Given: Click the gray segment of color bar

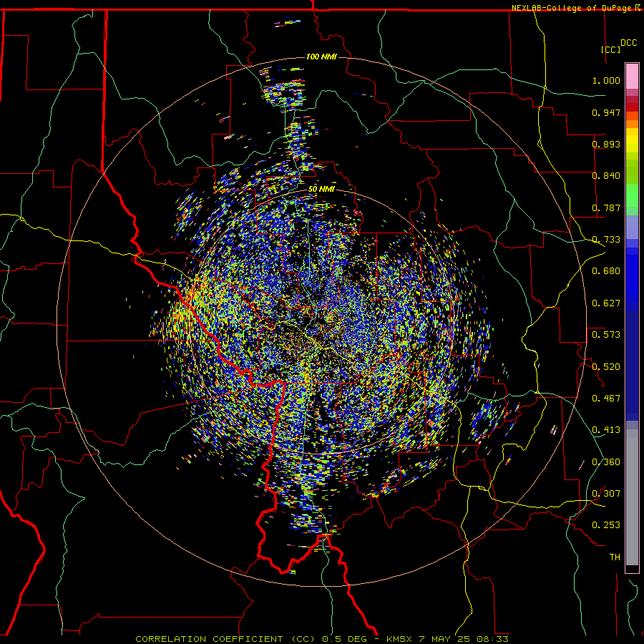Looking at the screenshot, I should [x=632, y=497].
